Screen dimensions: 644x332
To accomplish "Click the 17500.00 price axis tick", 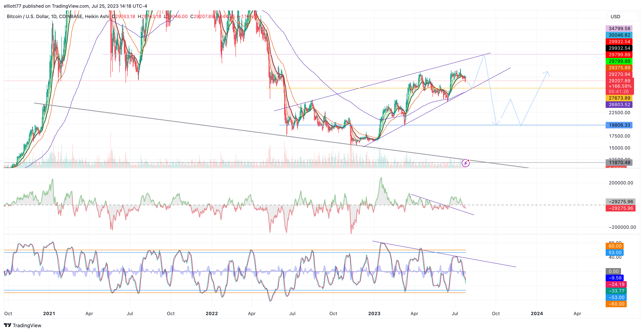I will pos(619,136).
